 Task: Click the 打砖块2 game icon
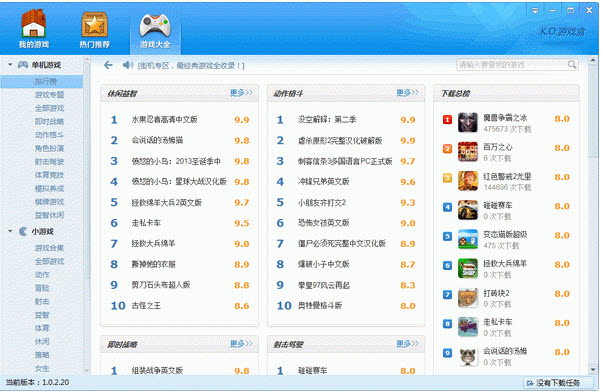468,298
